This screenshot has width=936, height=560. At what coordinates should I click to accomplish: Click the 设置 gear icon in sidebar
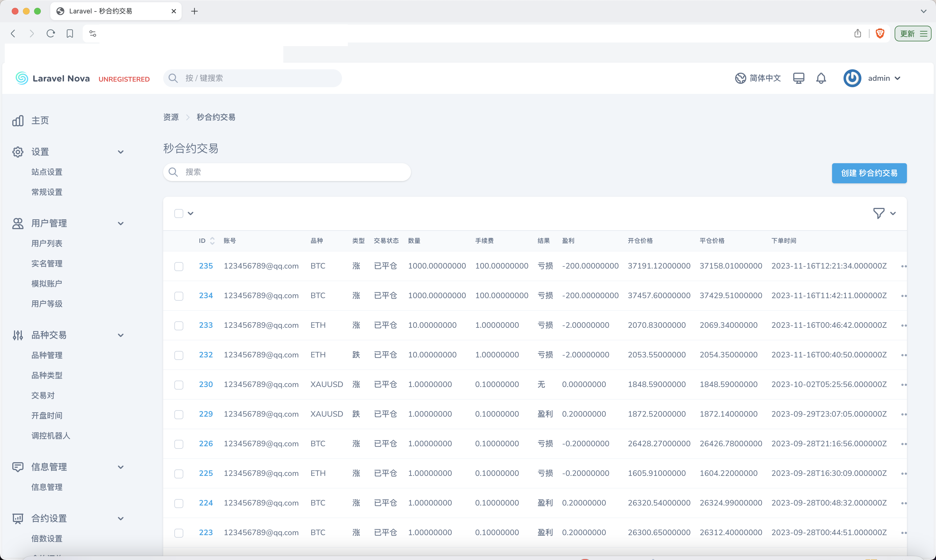tap(18, 152)
